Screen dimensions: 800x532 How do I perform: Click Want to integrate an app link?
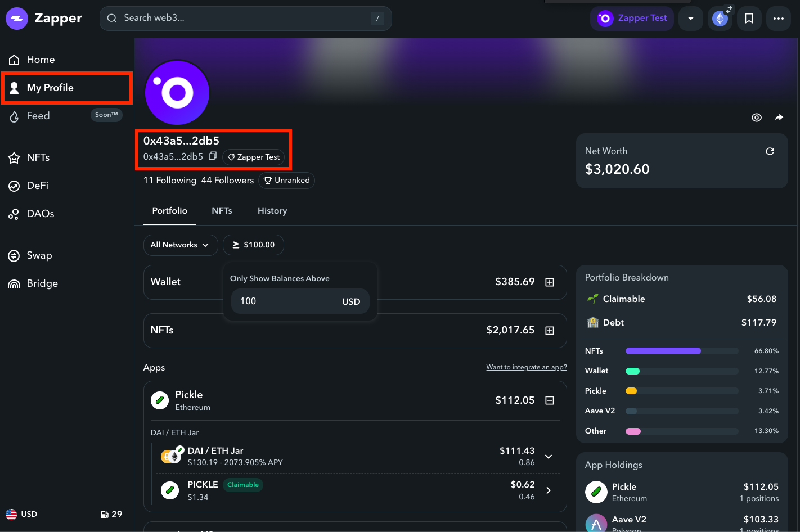point(527,367)
